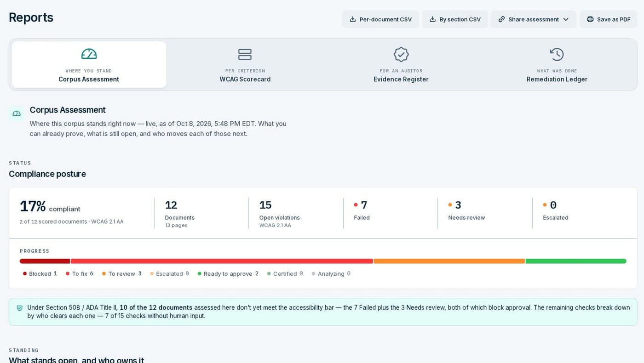Click the history clock icon above Remediation Ledger
Image resolution: width=644 pixels, height=363 pixels.
pyautogui.click(x=557, y=54)
